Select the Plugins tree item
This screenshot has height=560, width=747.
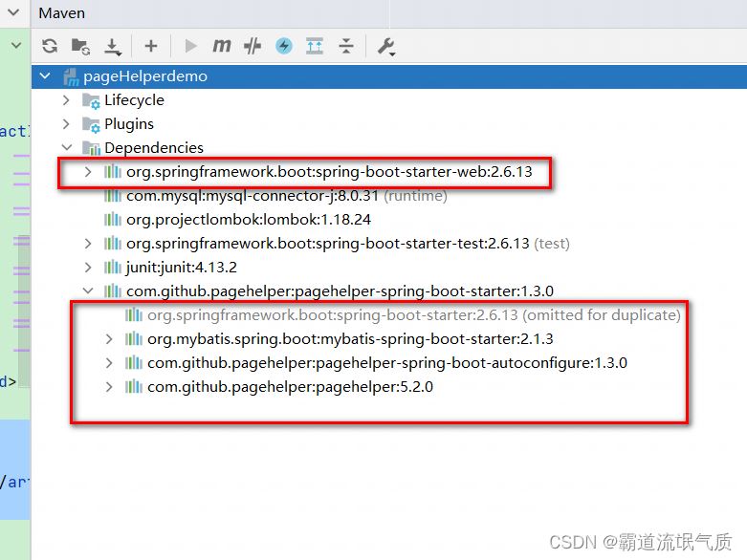point(388,123)
